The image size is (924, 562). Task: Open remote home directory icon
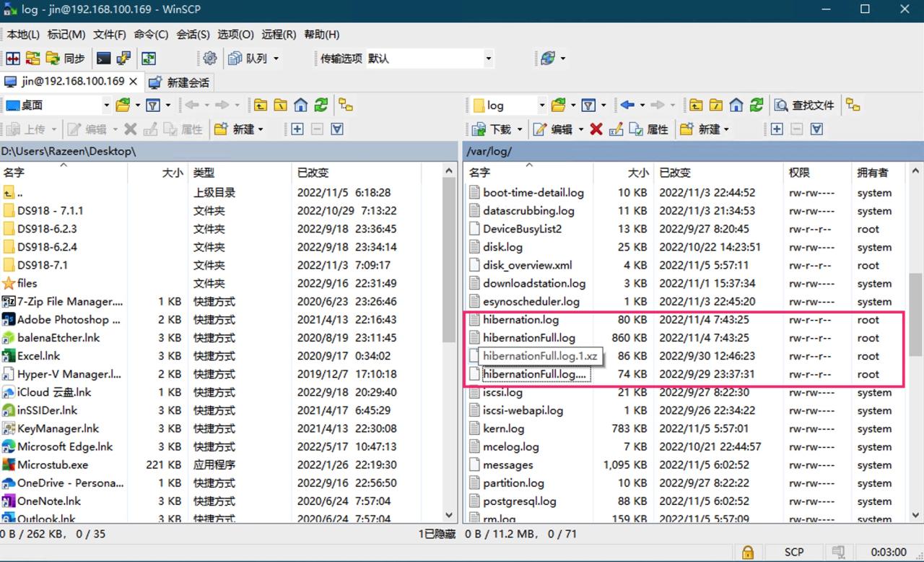tap(736, 105)
